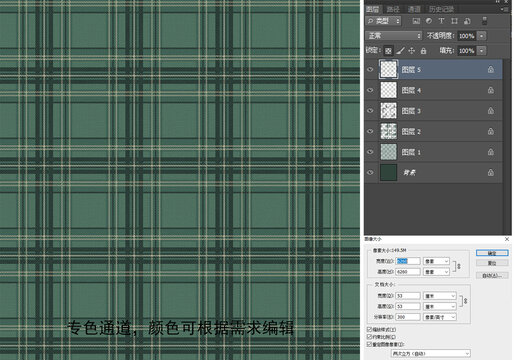Filter layers by type (T) icon

[x=441, y=21]
